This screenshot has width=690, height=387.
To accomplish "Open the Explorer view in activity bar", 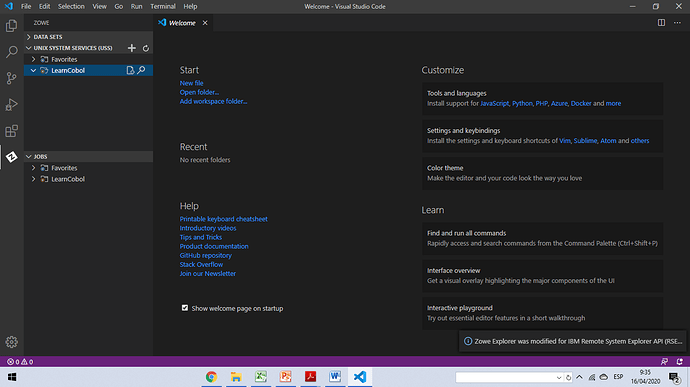I will point(11,26).
